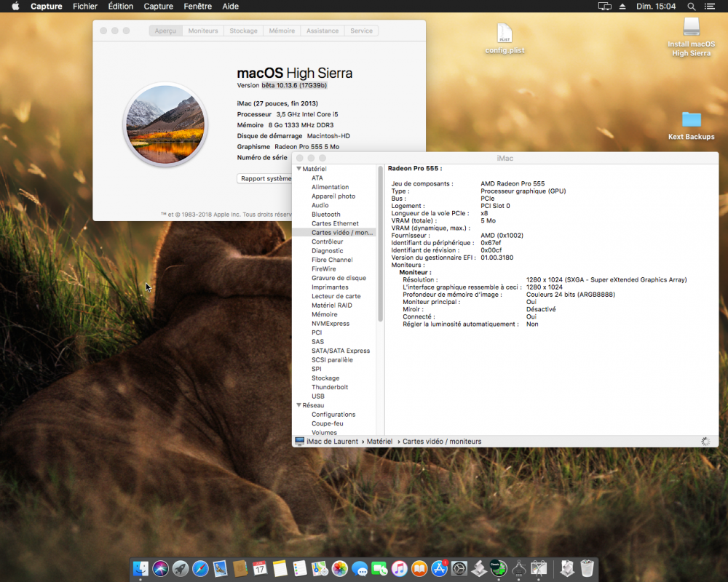The height and width of the screenshot is (582, 728).
Task: Open the Édition menu
Action: (121, 7)
